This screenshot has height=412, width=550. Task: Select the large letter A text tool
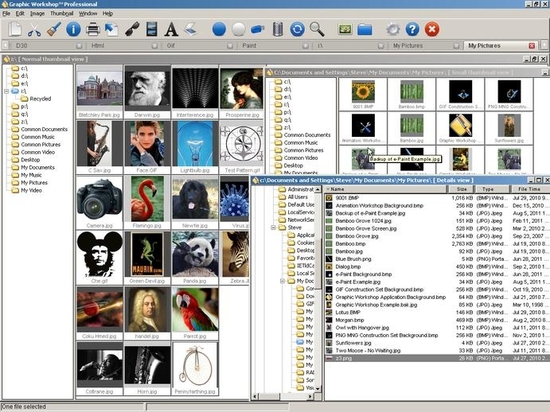coord(171,29)
